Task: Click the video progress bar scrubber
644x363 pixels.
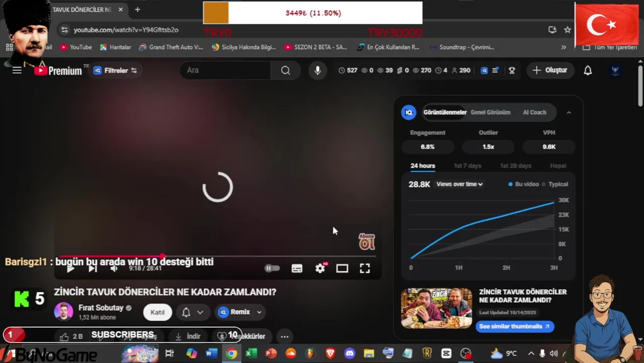Action: pyautogui.click(x=163, y=256)
